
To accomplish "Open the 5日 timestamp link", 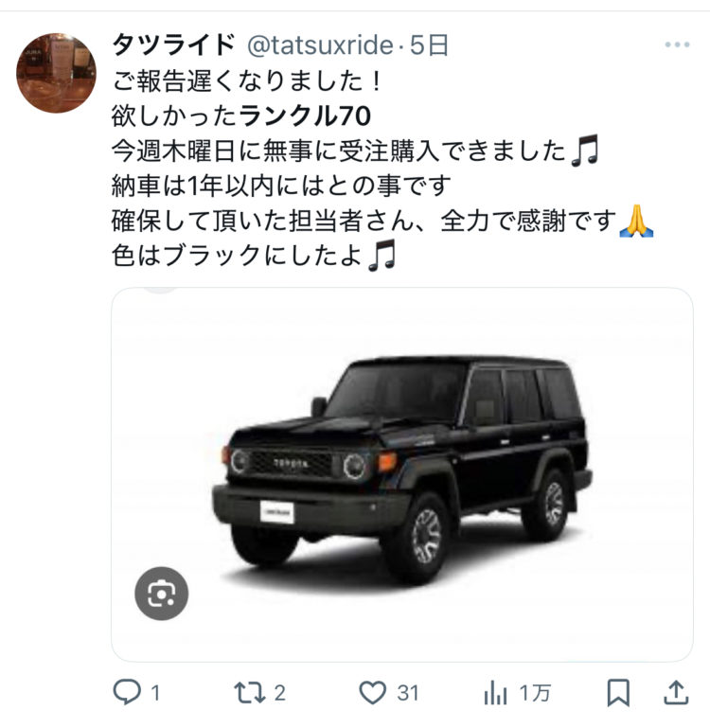I will coord(429,45).
